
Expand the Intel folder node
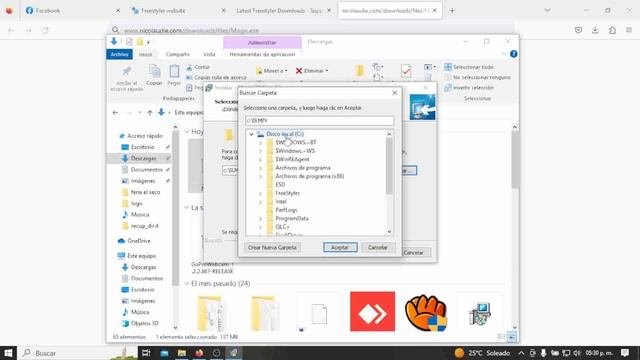click(x=260, y=202)
